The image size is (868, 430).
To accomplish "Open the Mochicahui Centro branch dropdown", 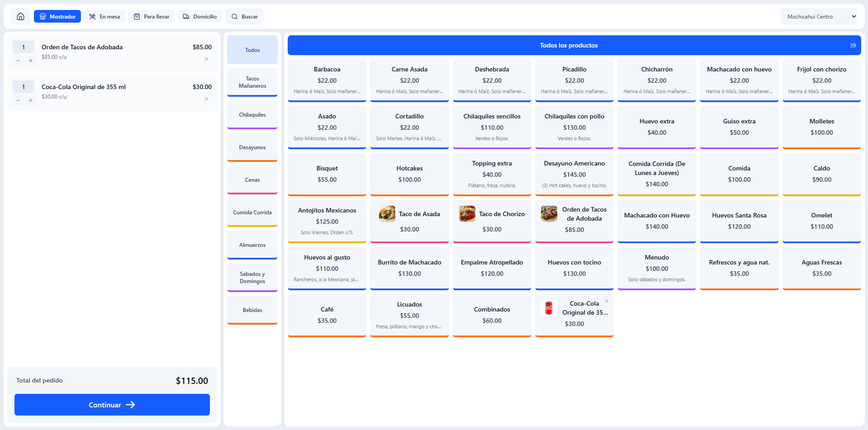I will tap(819, 16).
